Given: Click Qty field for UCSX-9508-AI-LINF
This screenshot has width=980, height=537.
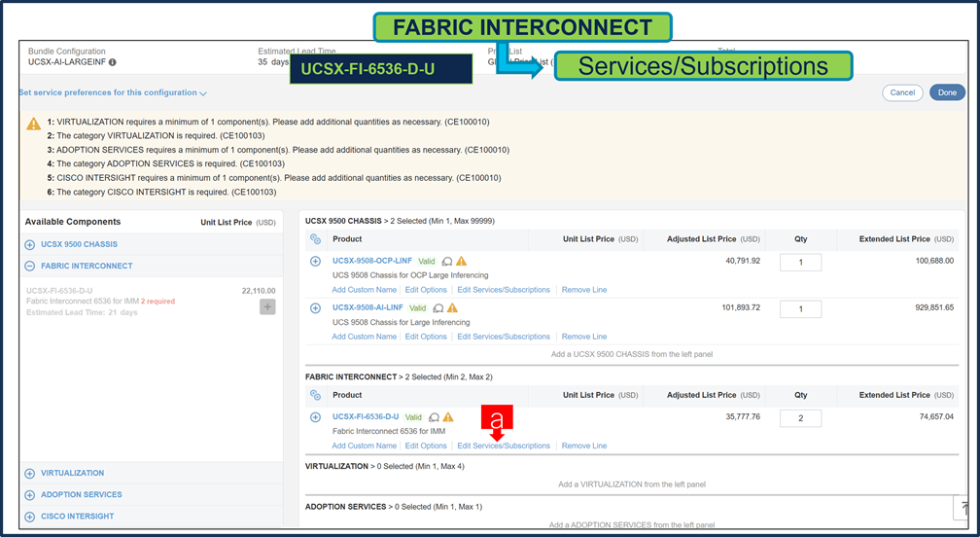Looking at the screenshot, I should [x=801, y=308].
